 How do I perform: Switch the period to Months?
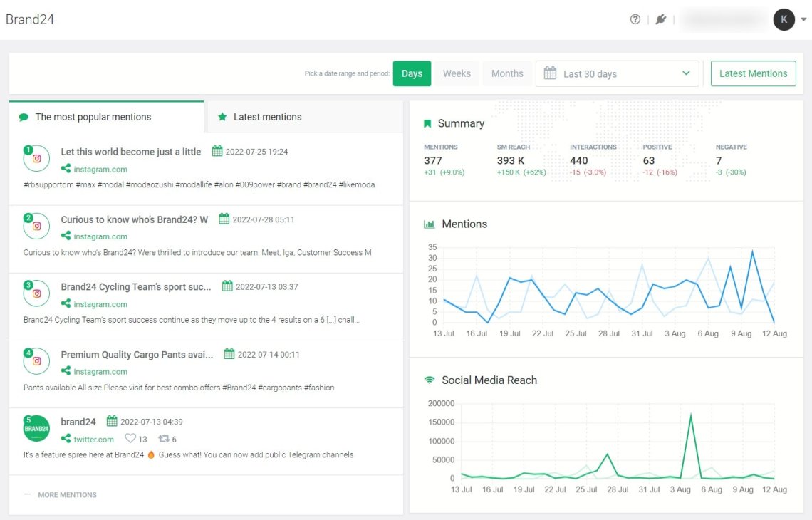(x=507, y=73)
